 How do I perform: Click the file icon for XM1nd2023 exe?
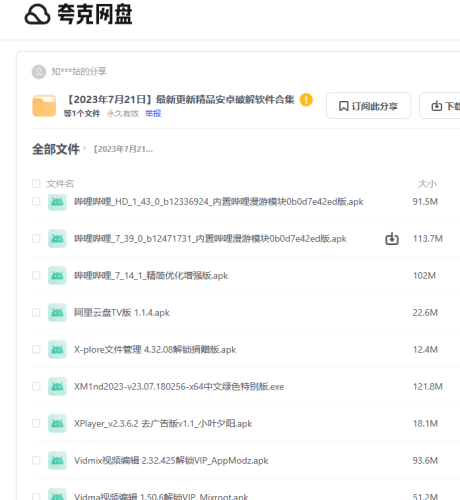tap(57, 387)
